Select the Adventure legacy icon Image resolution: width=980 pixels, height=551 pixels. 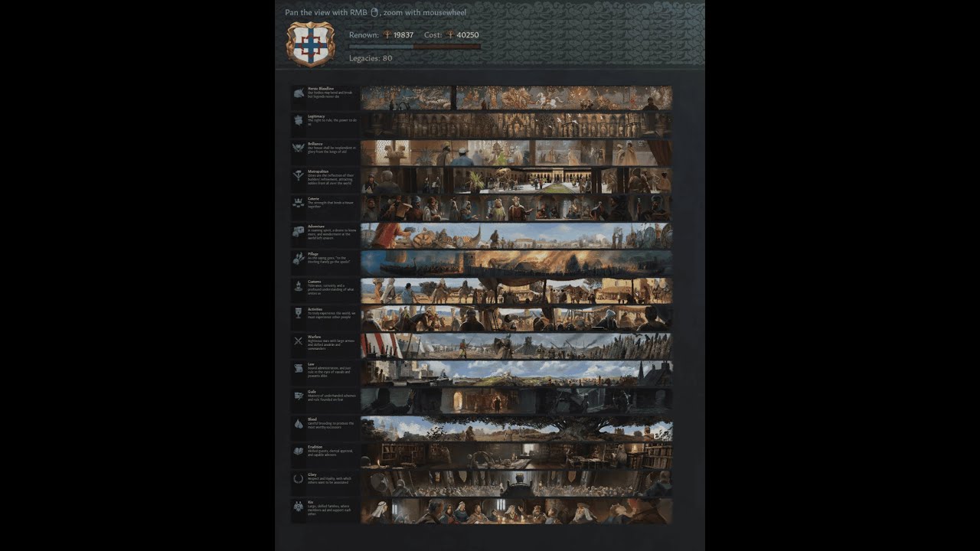tap(299, 230)
